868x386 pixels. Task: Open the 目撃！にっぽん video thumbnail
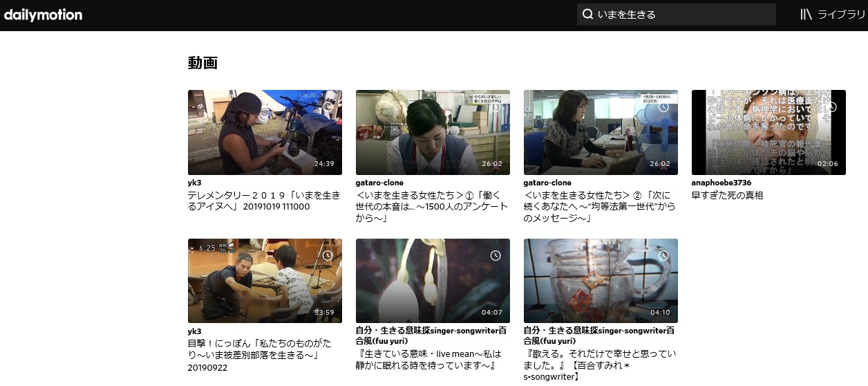pyautogui.click(x=265, y=281)
